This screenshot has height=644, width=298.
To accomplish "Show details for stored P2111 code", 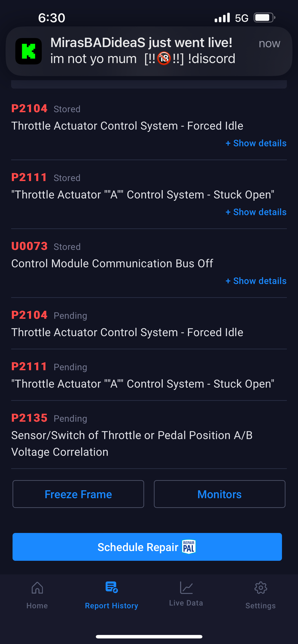I will (x=256, y=212).
